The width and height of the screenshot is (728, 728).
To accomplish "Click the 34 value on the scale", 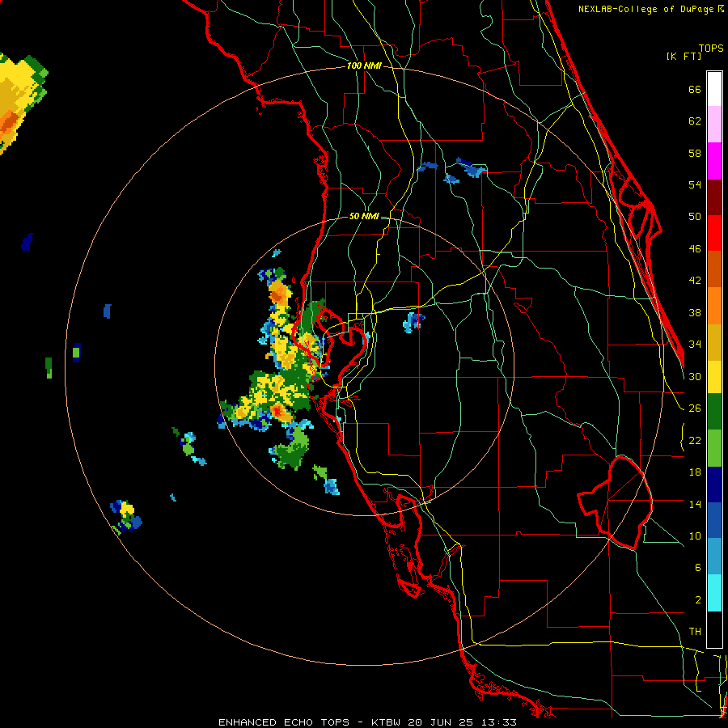I will point(695,345).
